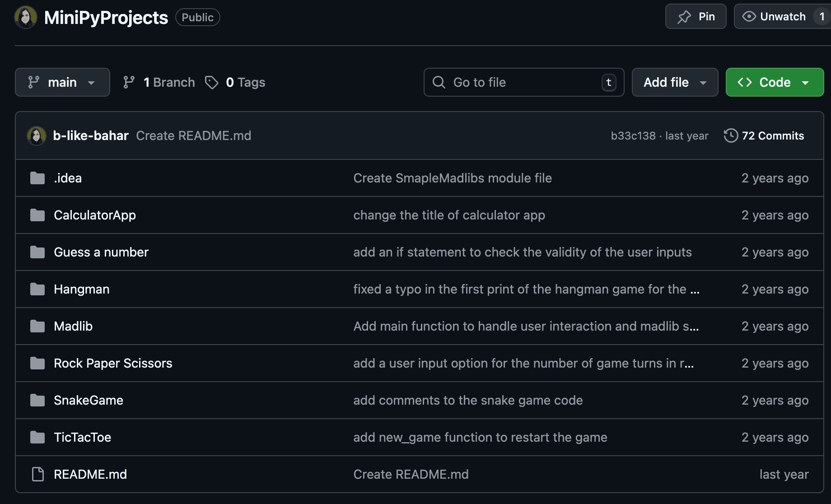831x504 pixels.
Task: Open the main branch selector dropdown
Action: point(62,82)
